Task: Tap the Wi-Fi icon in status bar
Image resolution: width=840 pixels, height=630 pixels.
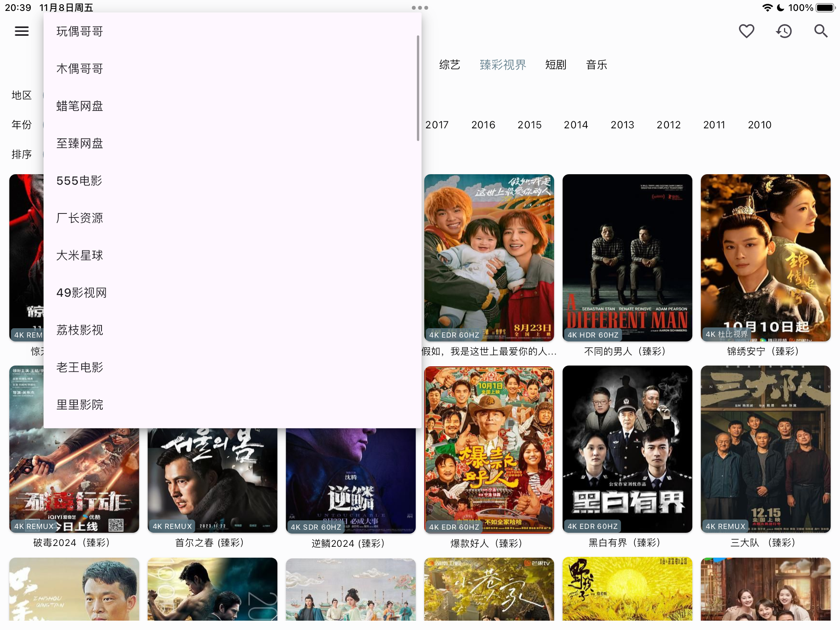Action: [767, 8]
